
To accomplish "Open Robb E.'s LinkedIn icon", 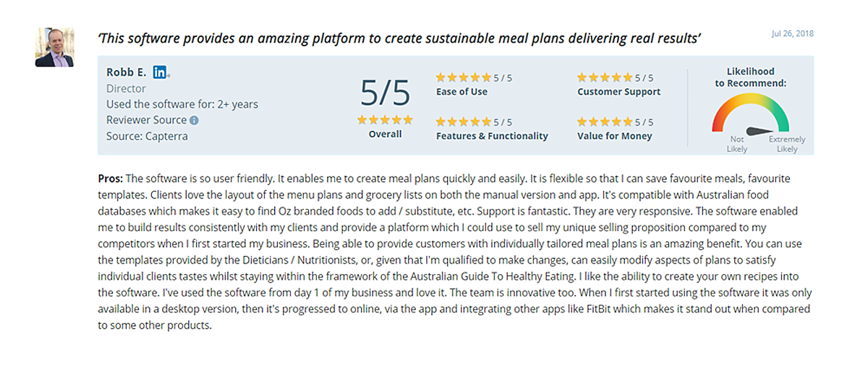I will coord(160,72).
